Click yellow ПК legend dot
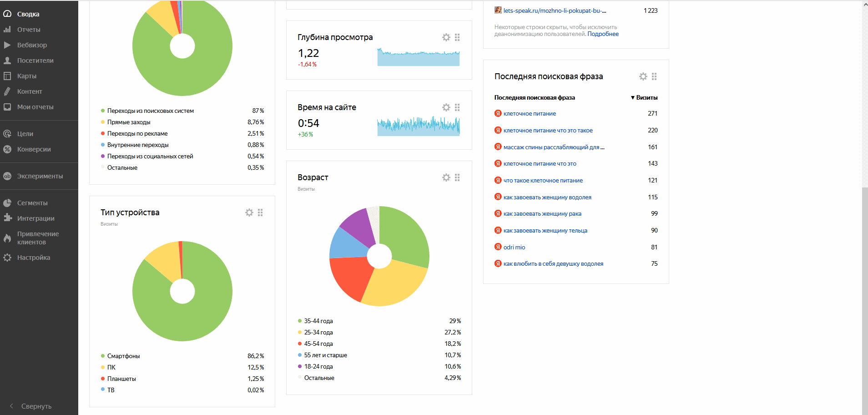This screenshot has height=415, width=868. [x=103, y=367]
